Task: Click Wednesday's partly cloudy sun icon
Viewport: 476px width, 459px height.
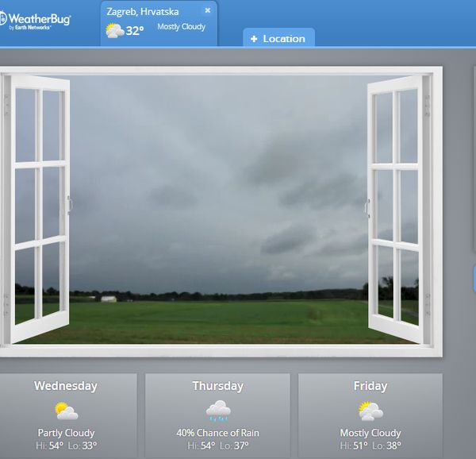Action: [66, 411]
